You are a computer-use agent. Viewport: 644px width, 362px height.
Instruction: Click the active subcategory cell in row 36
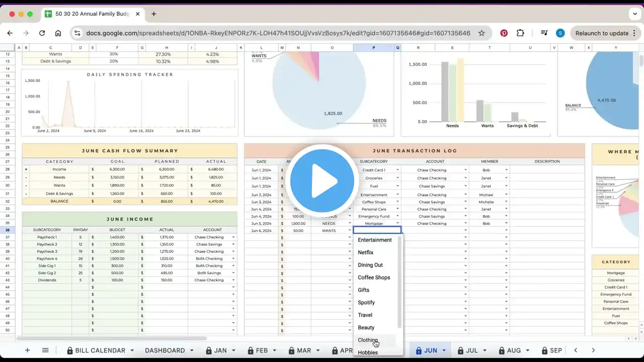tap(377, 230)
